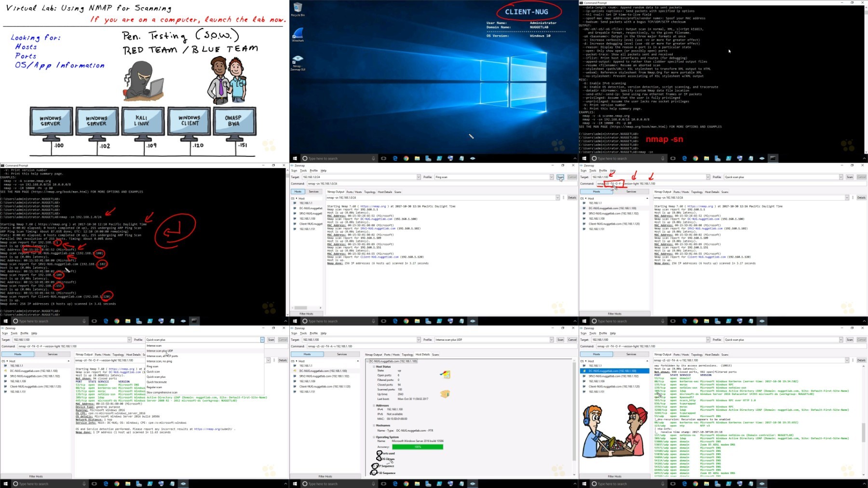Screen dimensions: 868x488
Task: Select Ping scan from the open profile list
Action: tap(204, 366)
